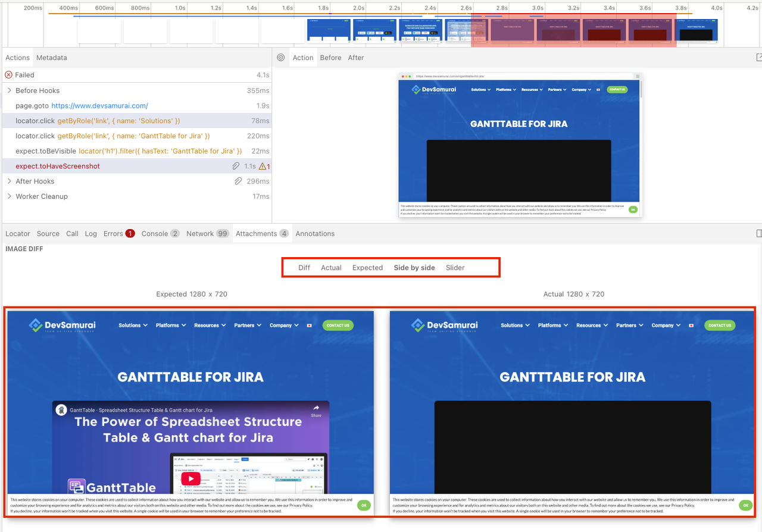Open the Console tab
This screenshot has width=762, height=532.
160,234
